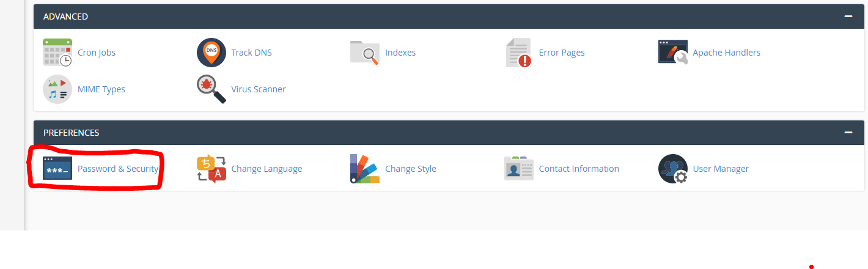
Task: Go to the Change Language link
Action: tap(267, 169)
